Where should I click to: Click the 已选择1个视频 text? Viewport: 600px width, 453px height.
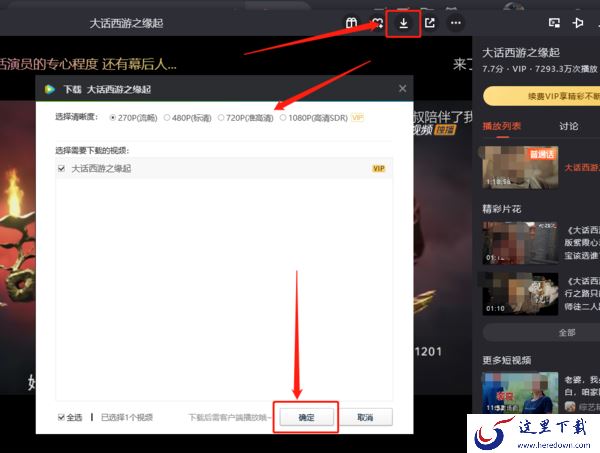coord(127,417)
